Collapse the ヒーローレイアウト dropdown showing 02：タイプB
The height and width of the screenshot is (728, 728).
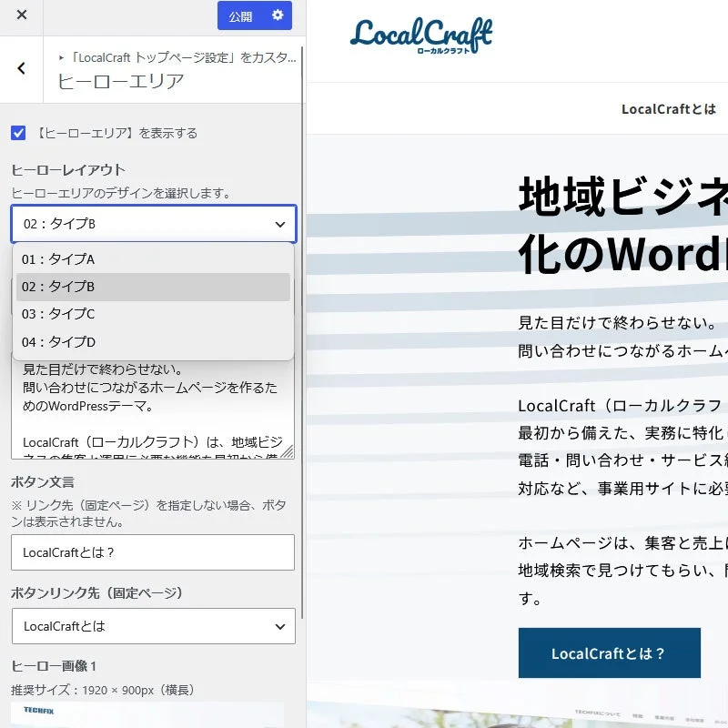[x=154, y=224]
